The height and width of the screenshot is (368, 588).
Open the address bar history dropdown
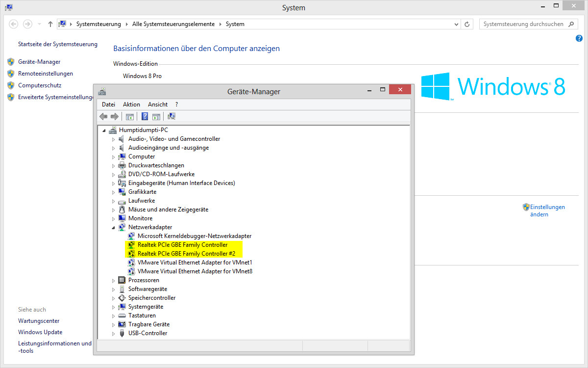pos(456,24)
